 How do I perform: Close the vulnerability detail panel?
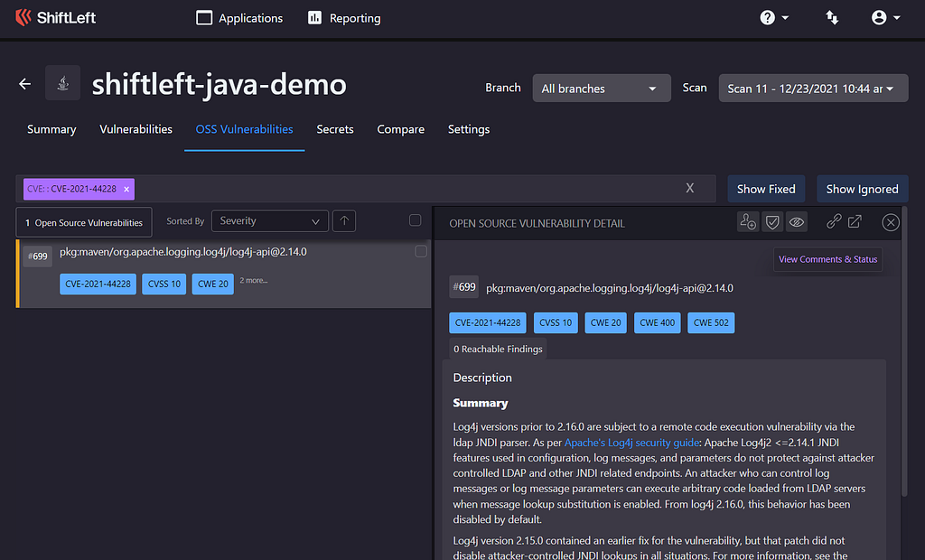pyautogui.click(x=891, y=222)
